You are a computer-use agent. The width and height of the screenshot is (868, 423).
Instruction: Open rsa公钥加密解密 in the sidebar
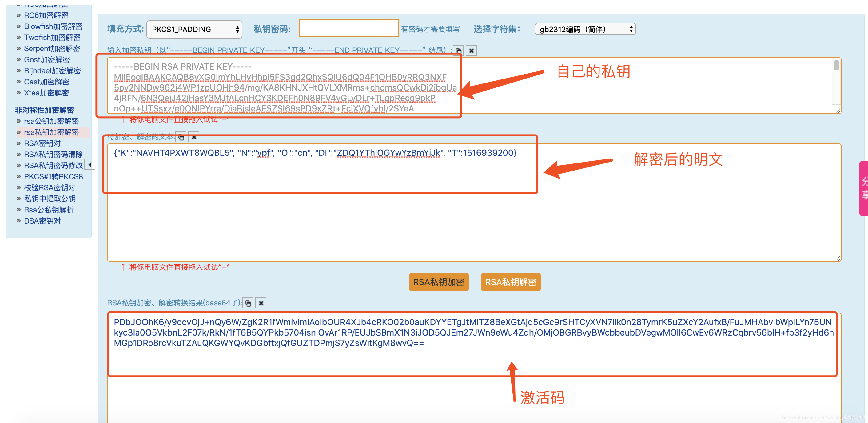(51, 121)
